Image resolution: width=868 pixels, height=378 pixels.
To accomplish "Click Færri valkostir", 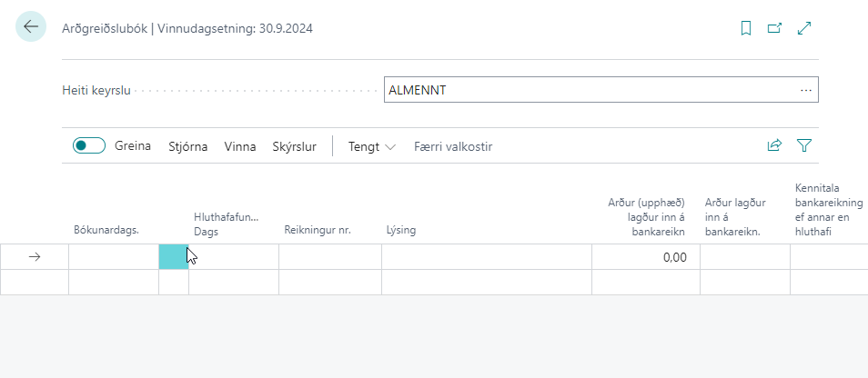I will click(x=453, y=146).
